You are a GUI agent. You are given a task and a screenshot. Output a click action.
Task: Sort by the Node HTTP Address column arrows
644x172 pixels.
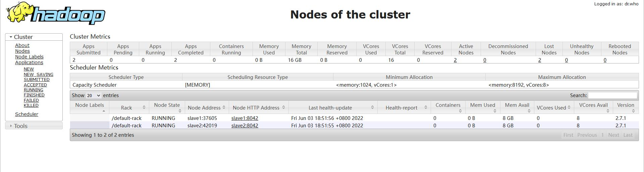(x=283, y=107)
